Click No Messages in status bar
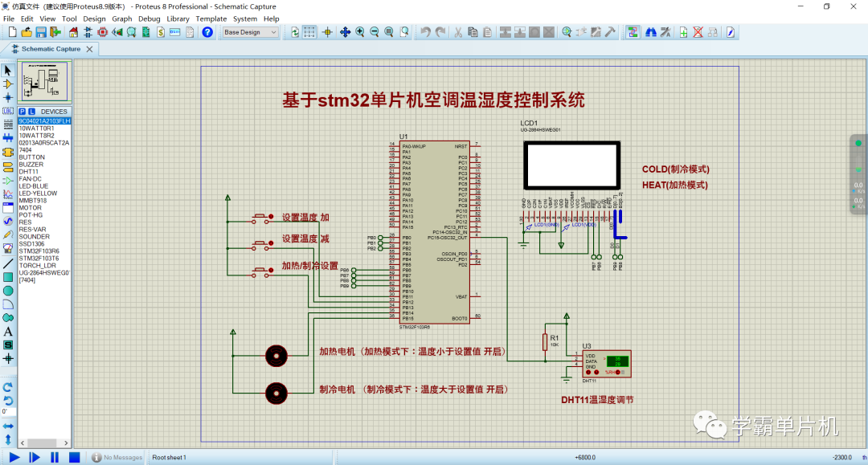Screen dimensions: 868x465 (117, 457)
